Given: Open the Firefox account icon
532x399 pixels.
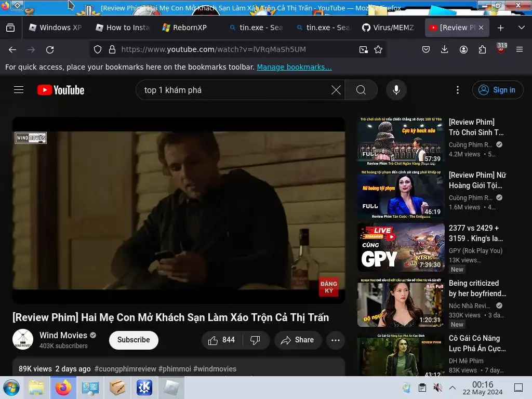Looking at the screenshot, I should pyautogui.click(x=463, y=49).
